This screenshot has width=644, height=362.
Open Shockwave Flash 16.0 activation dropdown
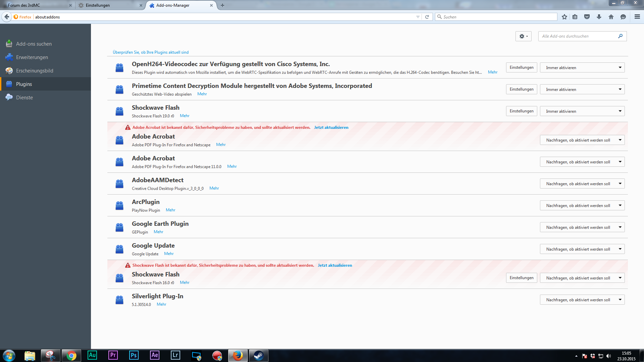click(x=582, y=278)
